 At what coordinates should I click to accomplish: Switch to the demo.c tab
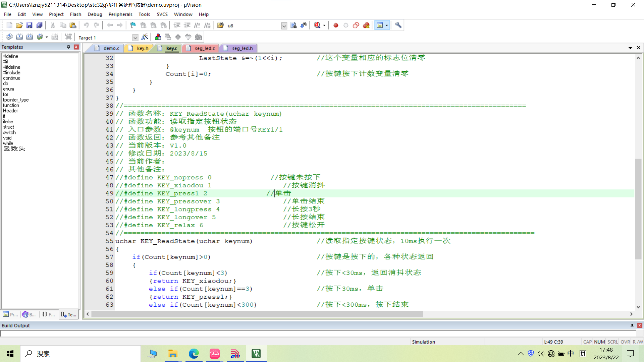coord(107,48)
